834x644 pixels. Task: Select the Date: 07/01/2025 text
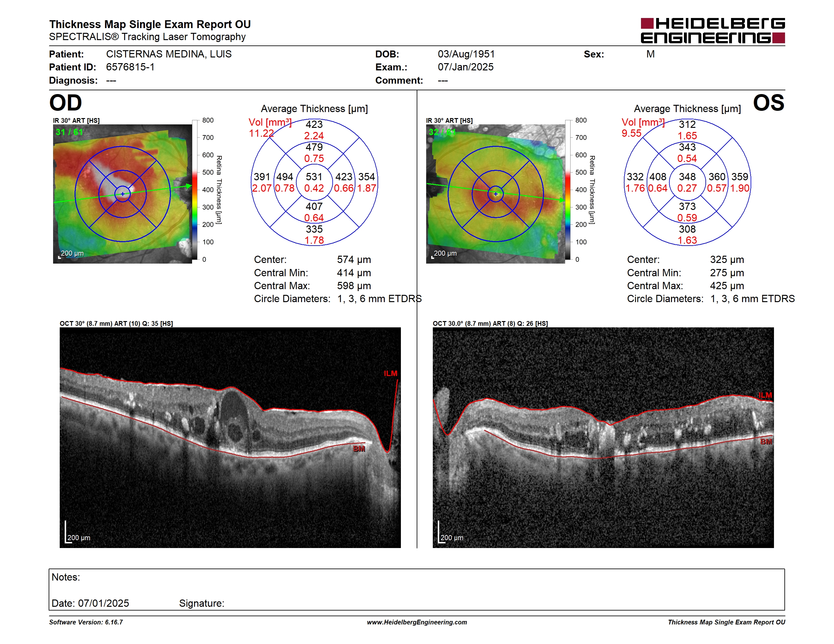(x=90, y=603)
